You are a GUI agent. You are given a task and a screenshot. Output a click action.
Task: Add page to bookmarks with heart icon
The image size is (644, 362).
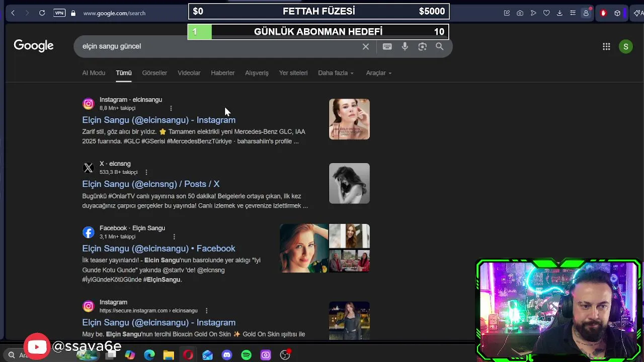[x=546, y=13]
